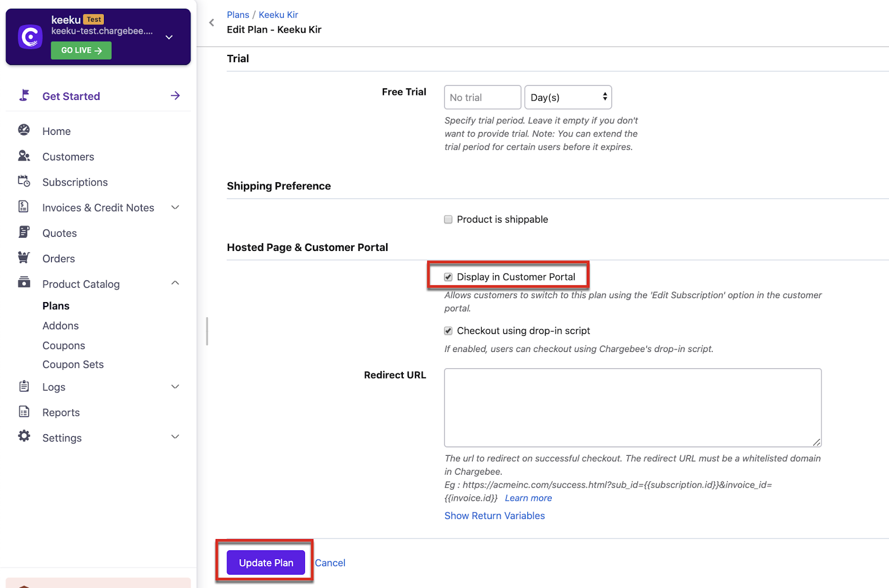889x588 pixels.
Task: Switch to the Addons page
Action: [x=60, y=325]
